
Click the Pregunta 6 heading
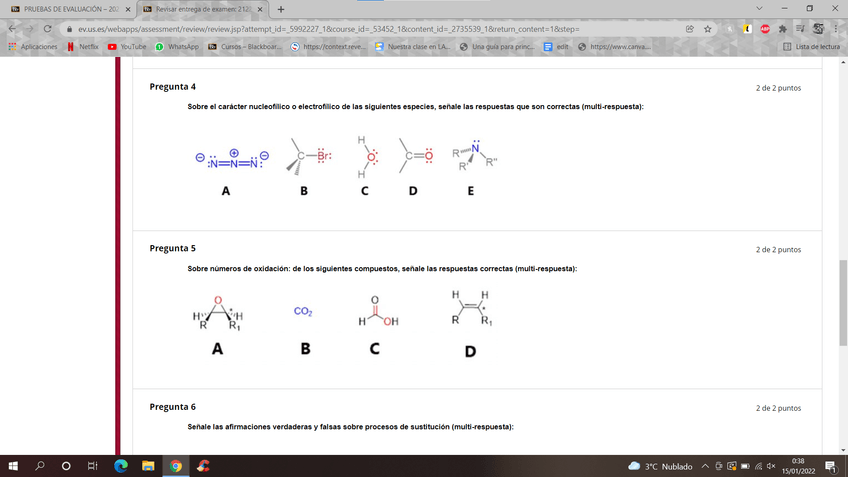coord(173,407)
